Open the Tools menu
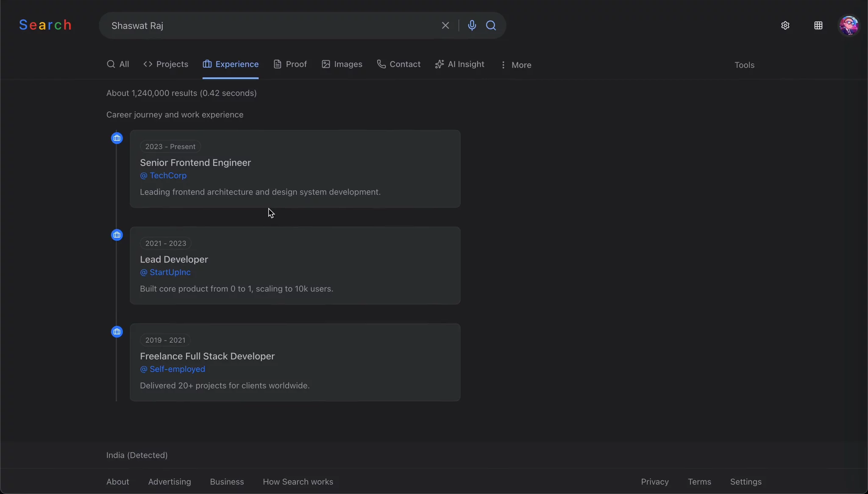868x494 pixels. (x=744, y=65)
